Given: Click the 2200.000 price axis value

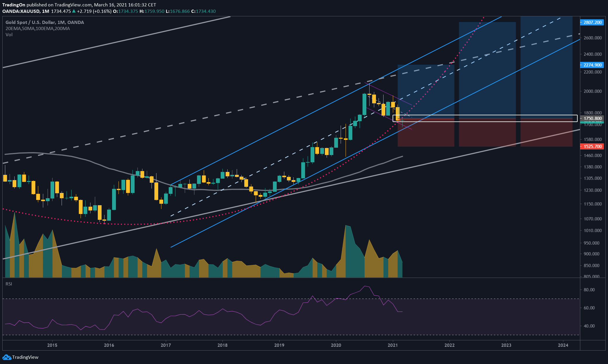Looking at the screenshot, I should point(593,72).
